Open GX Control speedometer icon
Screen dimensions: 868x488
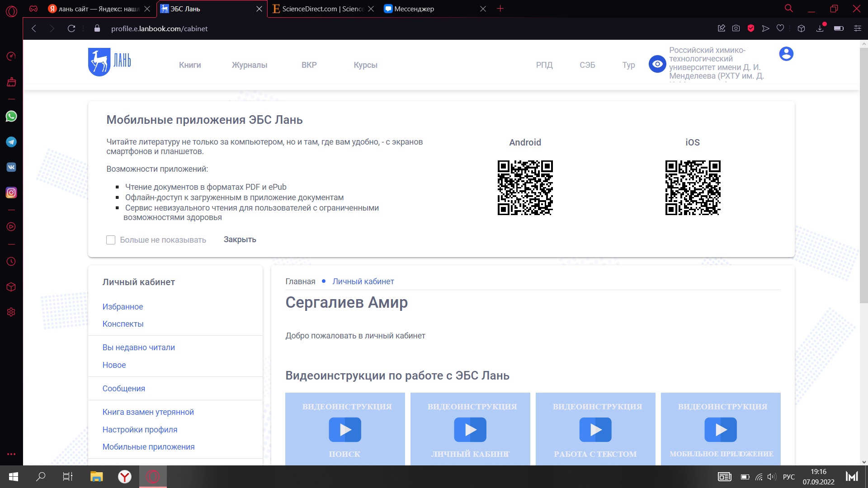tap(11, 56)
